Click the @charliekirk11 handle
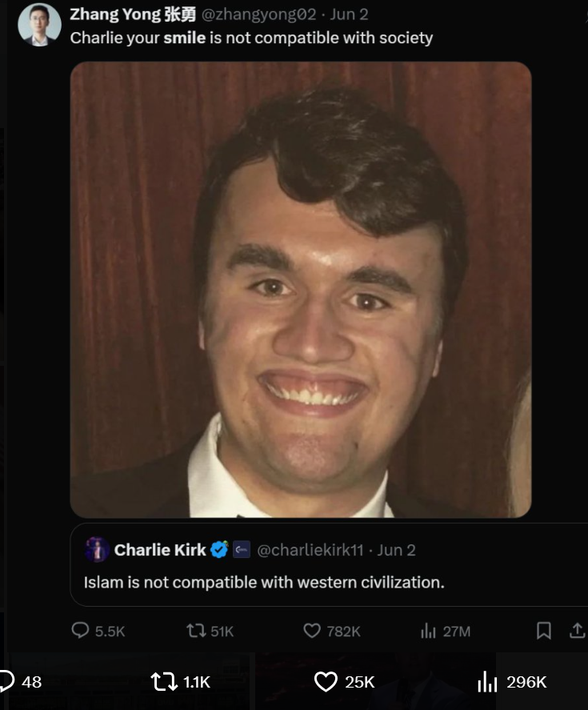Screen dimensions: 588x710 tap(311, 550)
